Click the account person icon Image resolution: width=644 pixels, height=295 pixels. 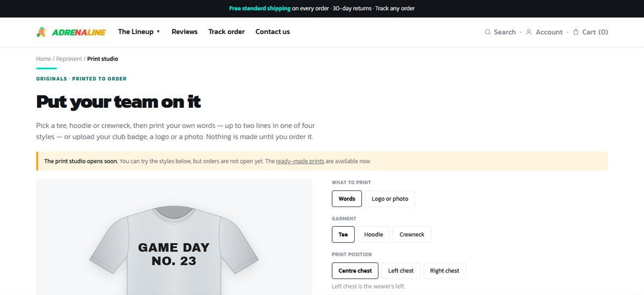point(529,32)
